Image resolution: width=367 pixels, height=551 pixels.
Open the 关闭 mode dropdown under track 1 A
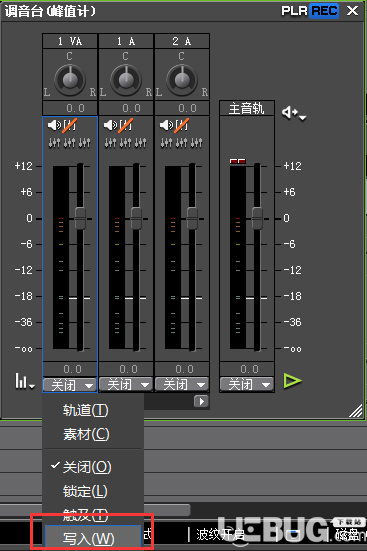coord(126,384)
